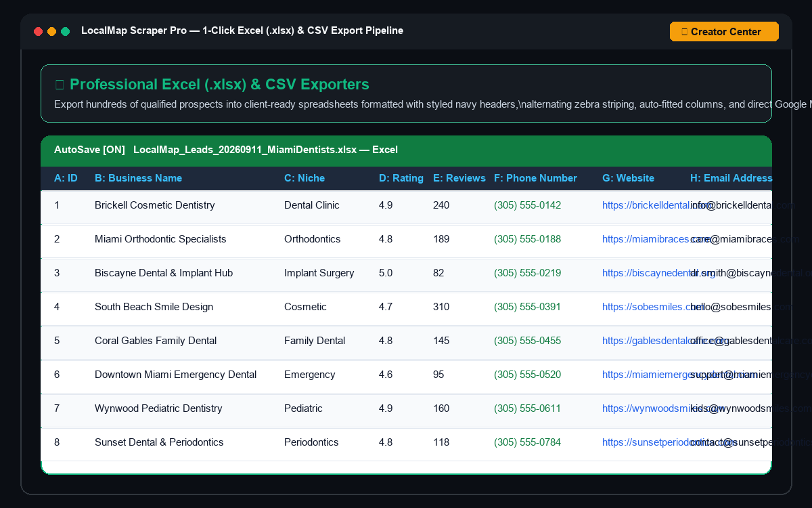Click phone number (305) 555-0455
The height and width of the screenshot is (508, 812).
527,341
